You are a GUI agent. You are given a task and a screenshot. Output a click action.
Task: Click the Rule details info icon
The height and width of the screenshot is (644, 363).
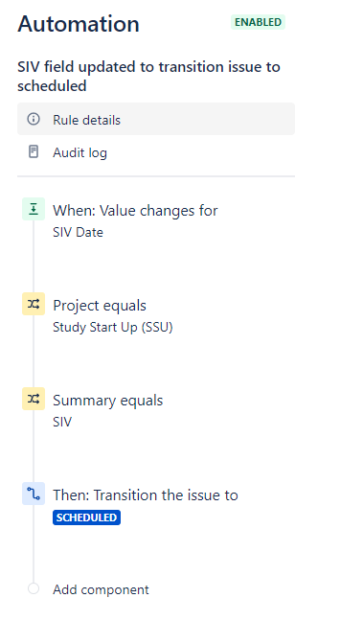[34, 119]
